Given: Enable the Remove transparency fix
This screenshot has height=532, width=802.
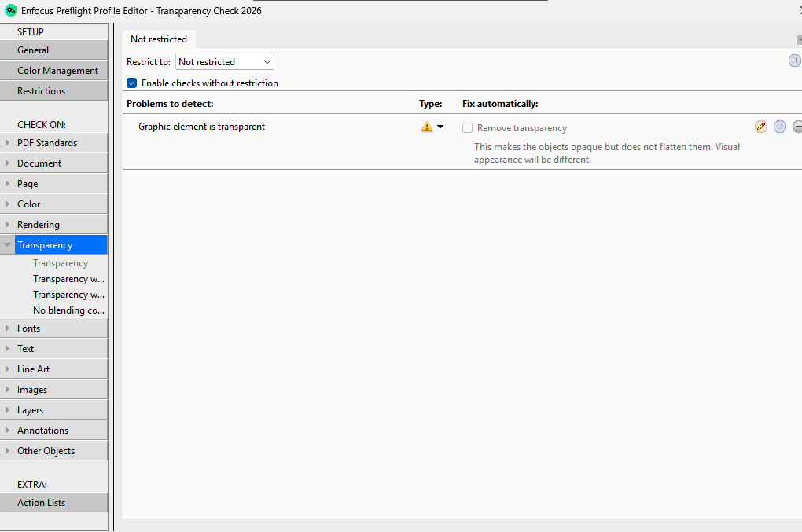Looking at the screenshot, I should [x=467, y=127].
